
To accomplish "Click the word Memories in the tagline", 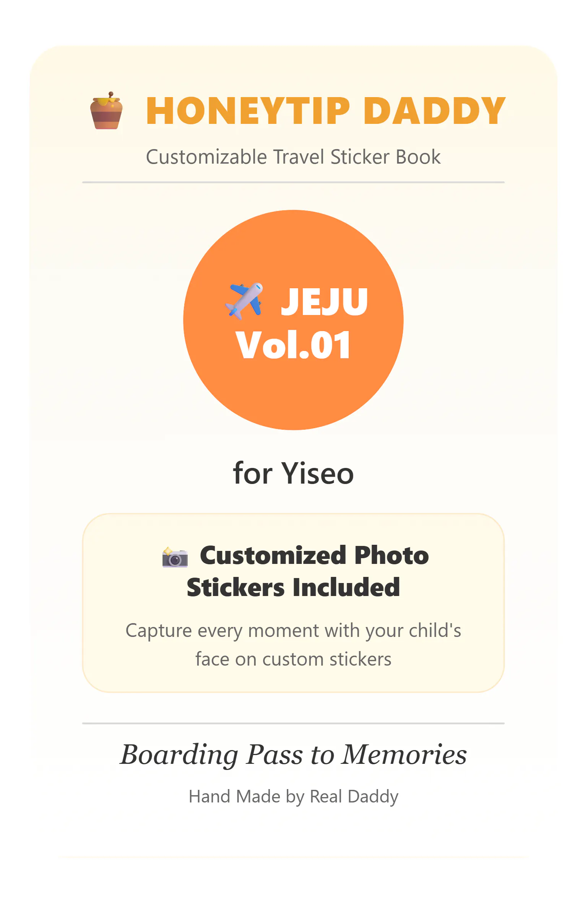I will [x=404, y=755].
